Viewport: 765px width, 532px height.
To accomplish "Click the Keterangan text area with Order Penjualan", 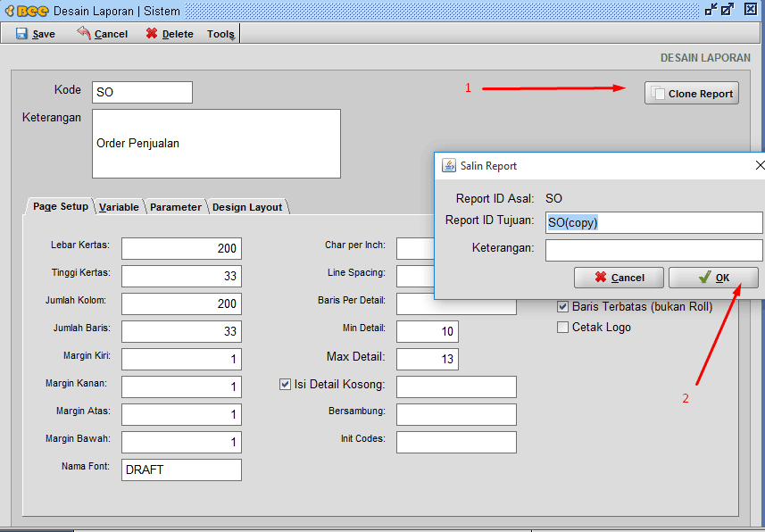I will tap(216, 144).
